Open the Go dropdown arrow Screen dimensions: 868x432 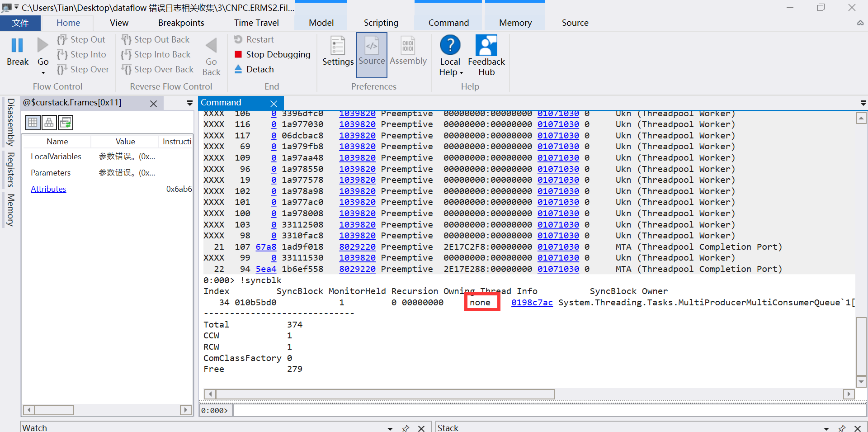[43, 73]
